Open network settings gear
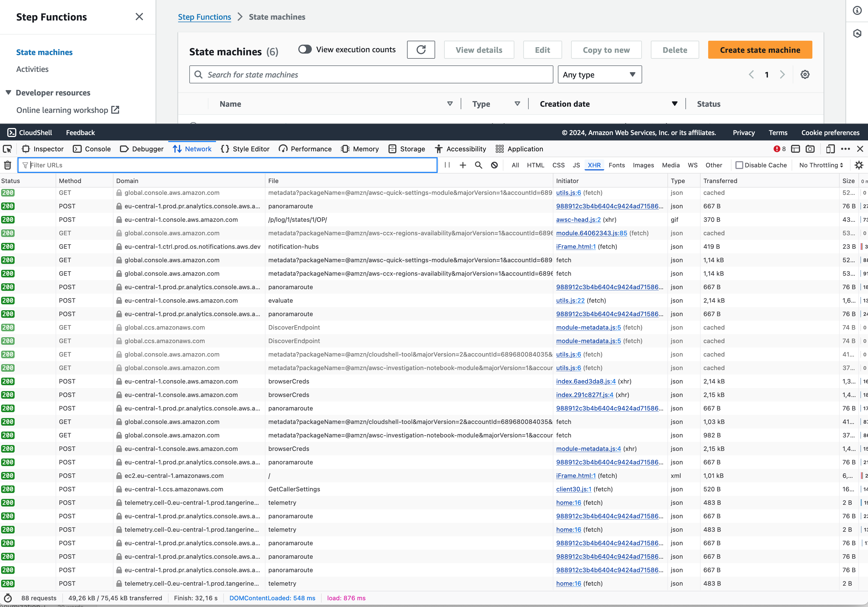Screen dimensions: 868x607 click(859, 165)
